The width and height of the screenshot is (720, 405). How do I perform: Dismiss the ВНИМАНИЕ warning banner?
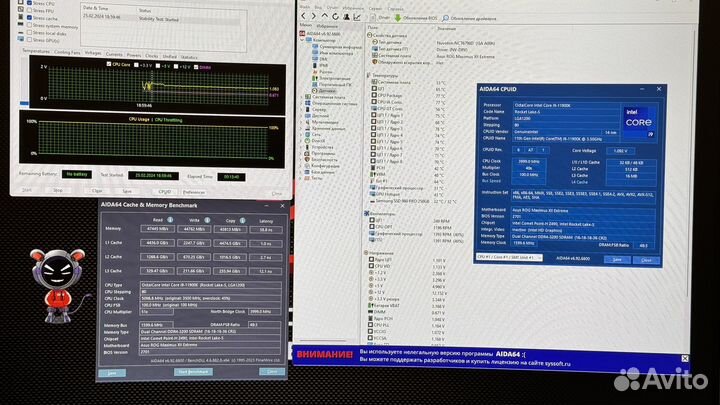tap(685, 358)
